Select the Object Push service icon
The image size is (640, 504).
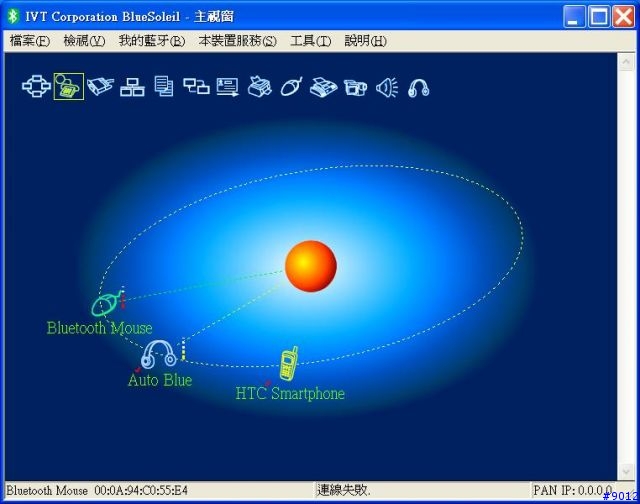(x=228, y=87)
